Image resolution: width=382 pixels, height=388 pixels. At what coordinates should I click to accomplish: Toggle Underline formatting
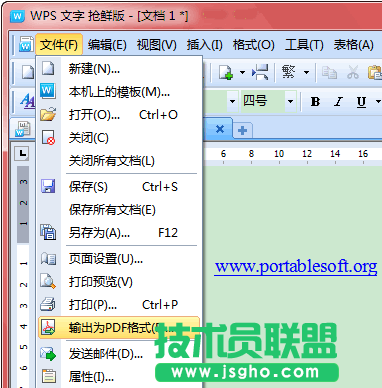[x=361, y=101]
